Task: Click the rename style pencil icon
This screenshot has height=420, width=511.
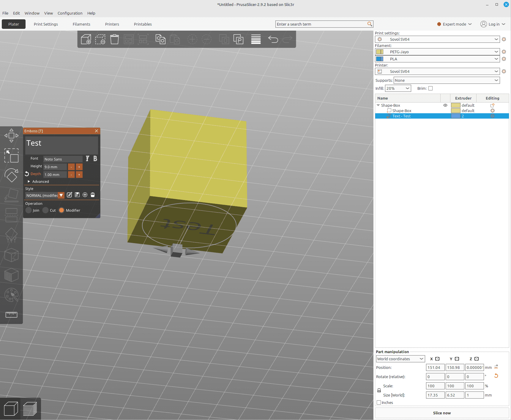Action: tap(70, 195)
